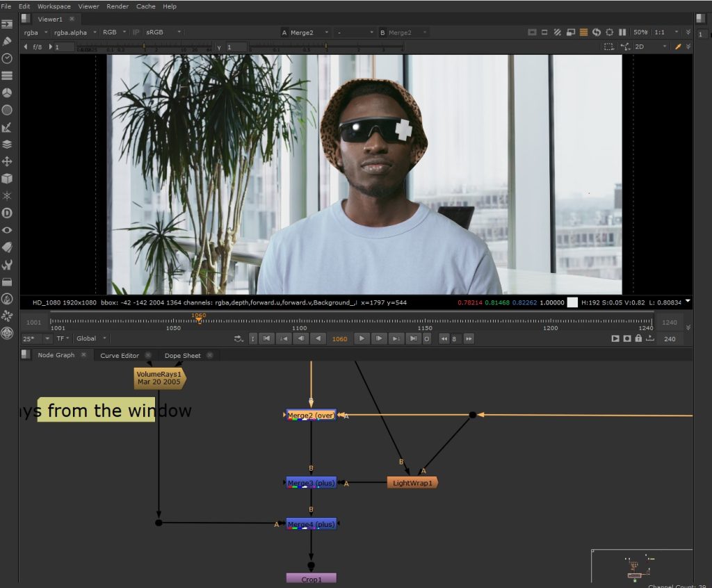
Task: Click the orange eyedropper viewer icon
Action: tap(678, 47)
